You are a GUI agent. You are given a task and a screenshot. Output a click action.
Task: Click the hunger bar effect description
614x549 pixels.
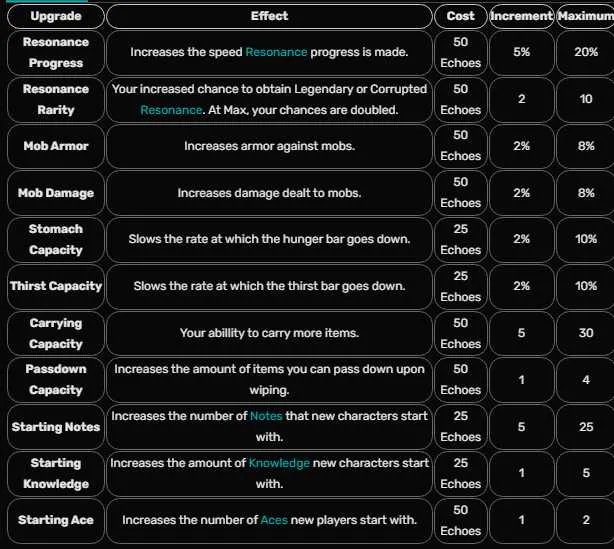click(x=269, y=239)
